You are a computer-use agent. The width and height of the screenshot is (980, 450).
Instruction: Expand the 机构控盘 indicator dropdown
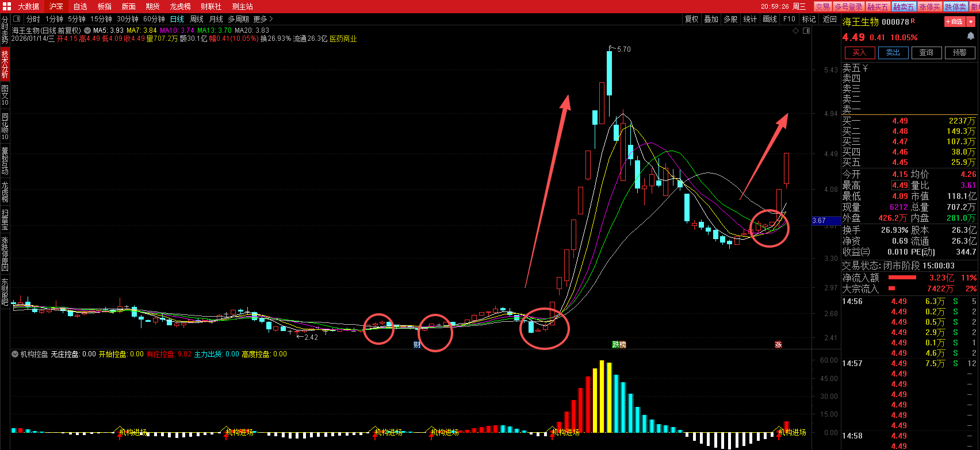(x=15, y=355)
